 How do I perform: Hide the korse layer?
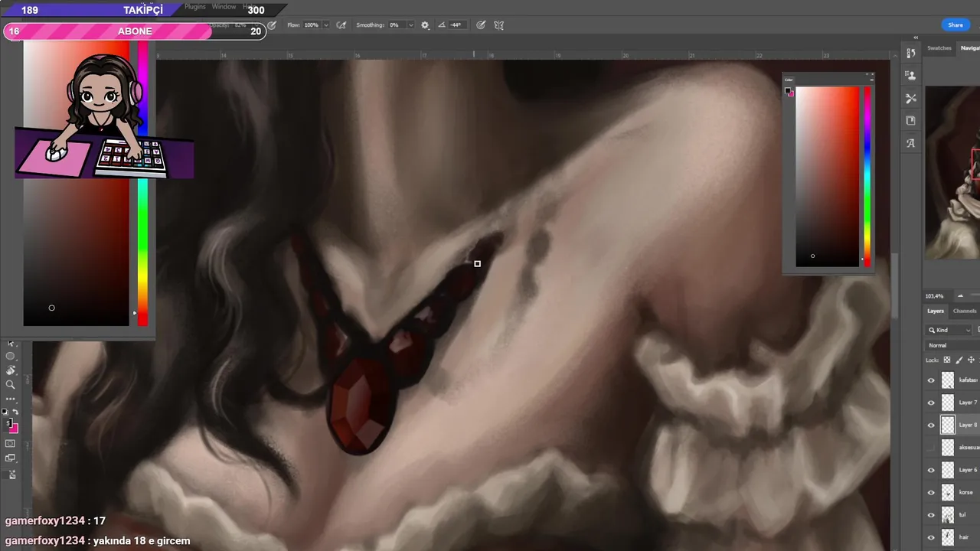pos(931,492)
